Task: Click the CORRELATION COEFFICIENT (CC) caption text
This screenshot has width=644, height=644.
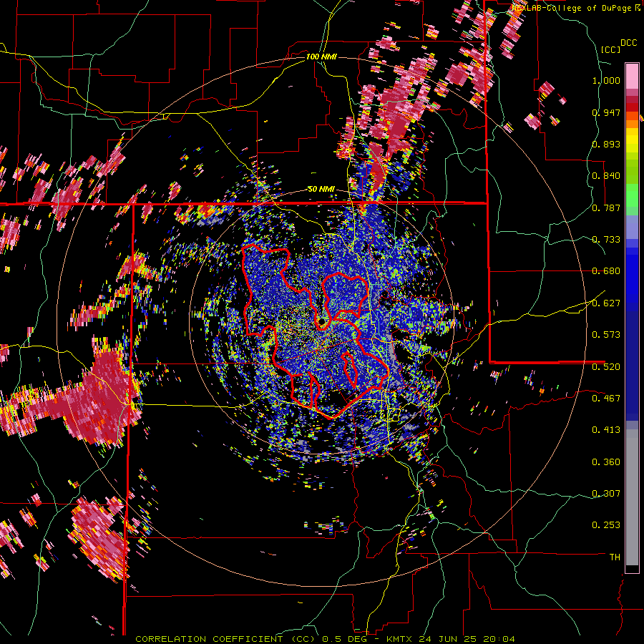Action: coord(225,639)
